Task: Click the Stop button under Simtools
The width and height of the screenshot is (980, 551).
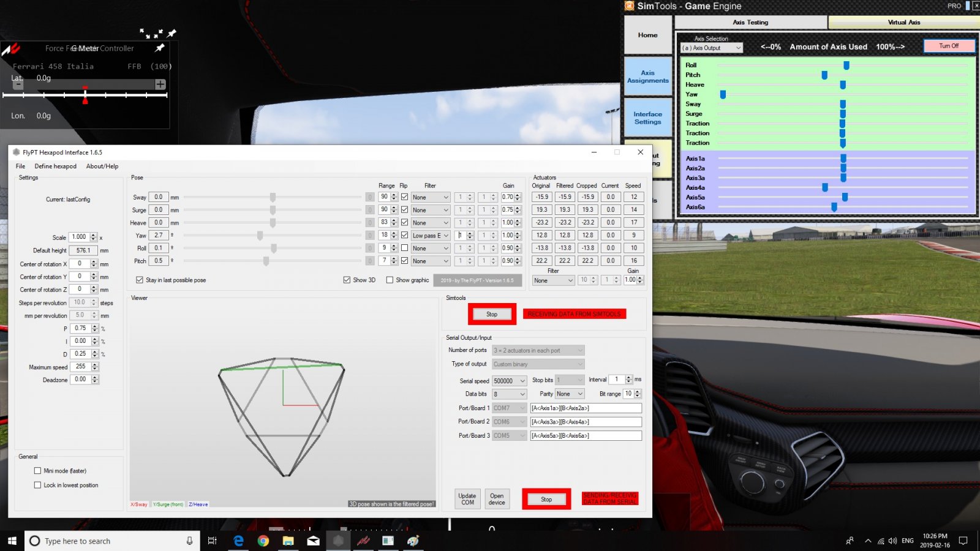Action: (492, 314)
